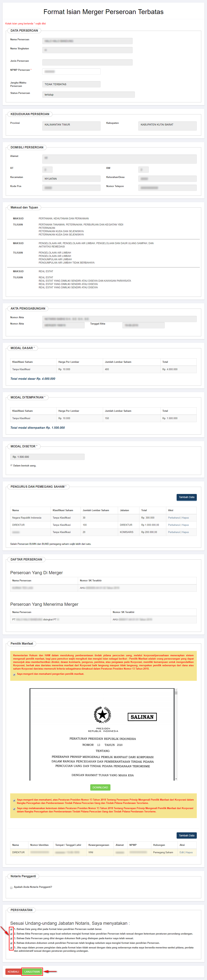The width and height of the screenshot is (207, 980).
Task: Click the regulation document viewer scrollbar
Action: point(176,734)
